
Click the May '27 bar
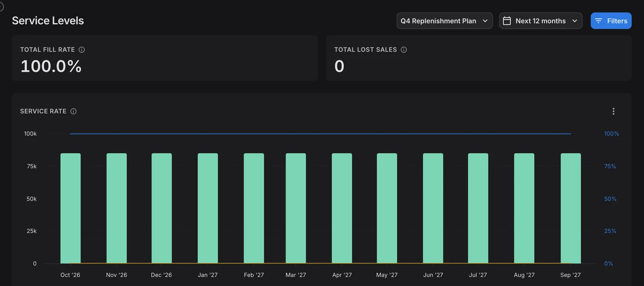[x=387, y=208]
